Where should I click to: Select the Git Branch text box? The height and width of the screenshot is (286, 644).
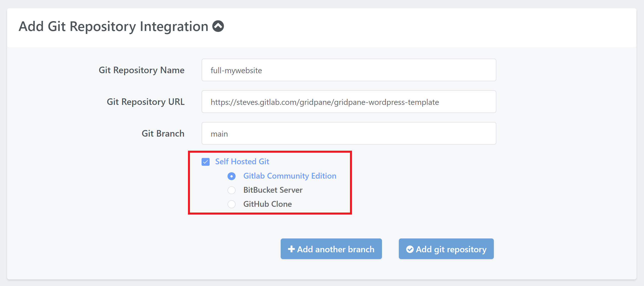click(x=349, y=134)
